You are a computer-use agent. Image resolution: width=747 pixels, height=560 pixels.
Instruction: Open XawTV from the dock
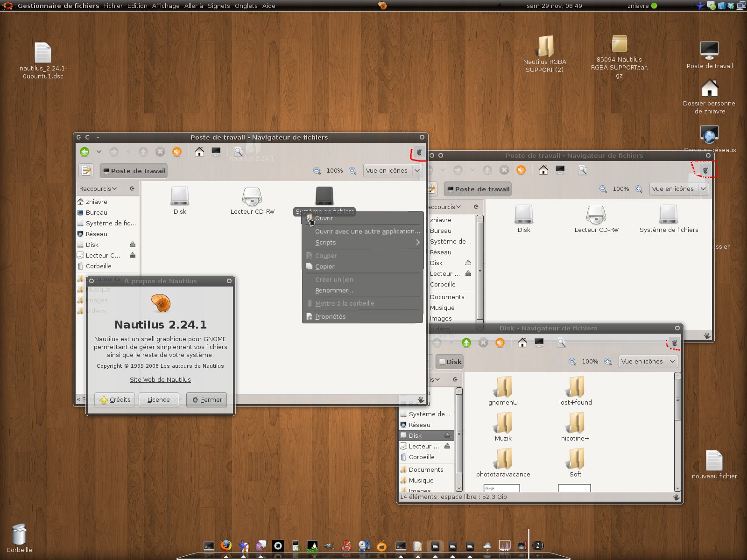(312, 546)
